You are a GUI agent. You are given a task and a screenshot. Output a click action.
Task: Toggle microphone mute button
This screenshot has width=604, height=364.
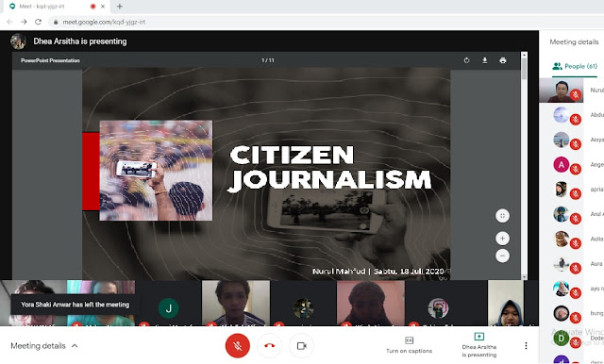[237, 345]
